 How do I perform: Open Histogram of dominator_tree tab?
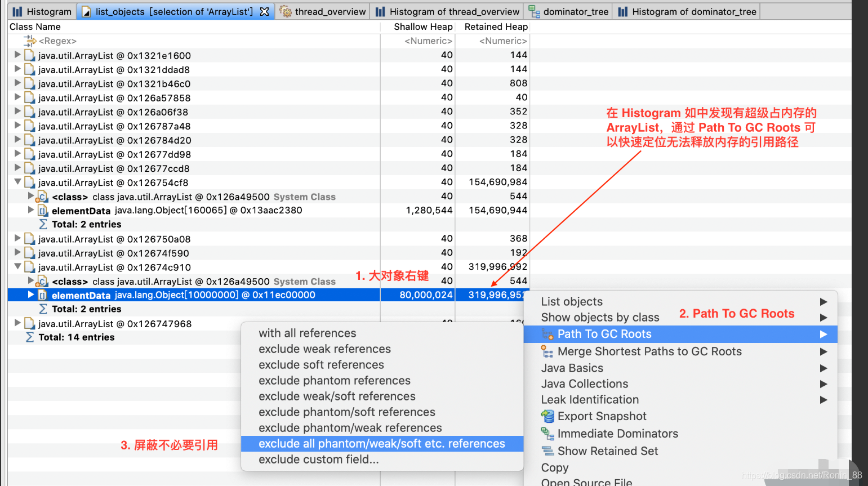click(687, 11)
